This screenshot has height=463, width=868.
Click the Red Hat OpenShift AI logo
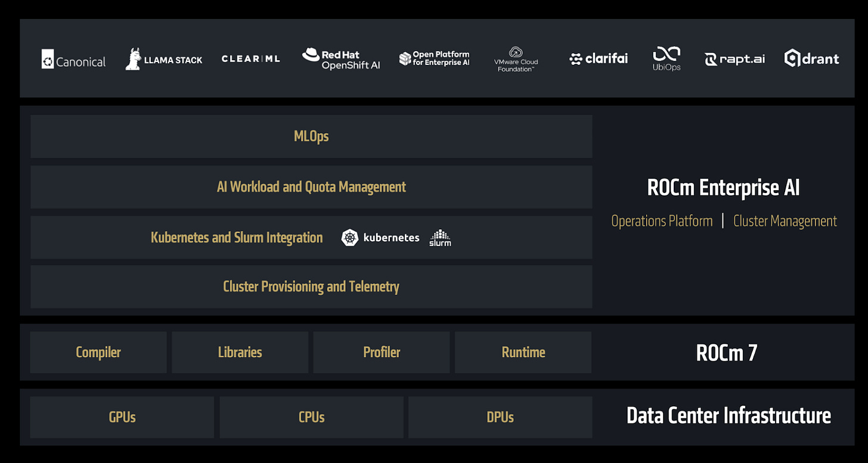pos(341,59)
